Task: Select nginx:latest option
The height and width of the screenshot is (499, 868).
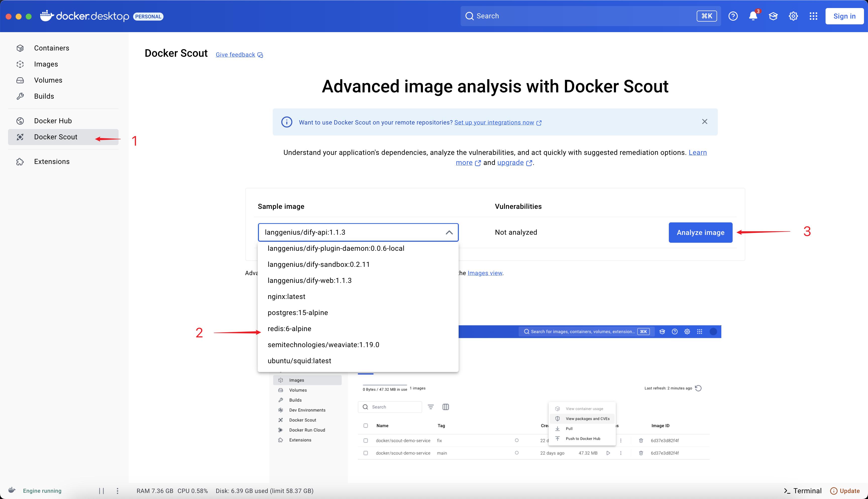Action: pos(358,297)
